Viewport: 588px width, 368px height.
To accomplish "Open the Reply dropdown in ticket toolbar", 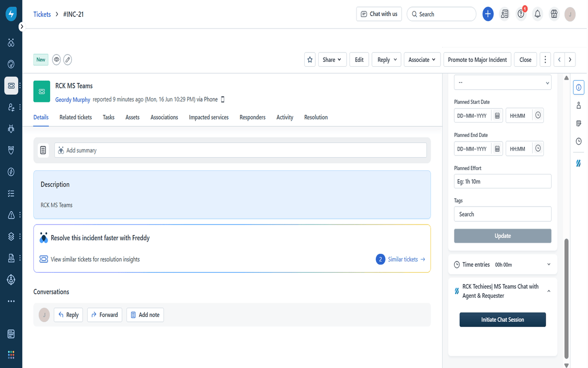I will coord(387,60).
